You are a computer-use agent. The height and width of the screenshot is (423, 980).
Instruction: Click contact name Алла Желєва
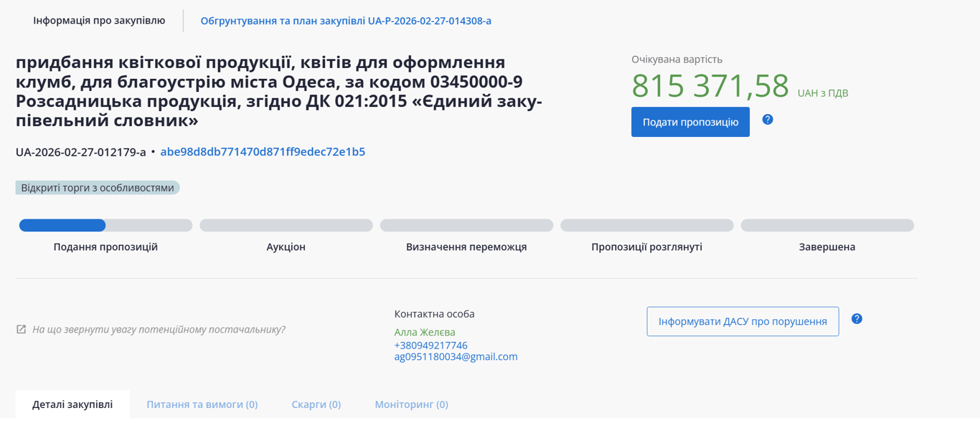[425, 333]
